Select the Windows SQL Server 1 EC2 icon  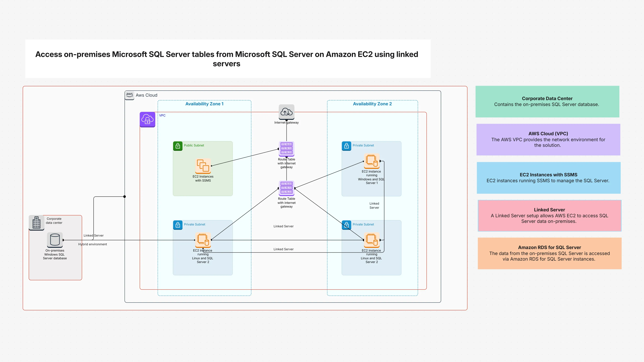pyautogui.click(x=371, y=161)
